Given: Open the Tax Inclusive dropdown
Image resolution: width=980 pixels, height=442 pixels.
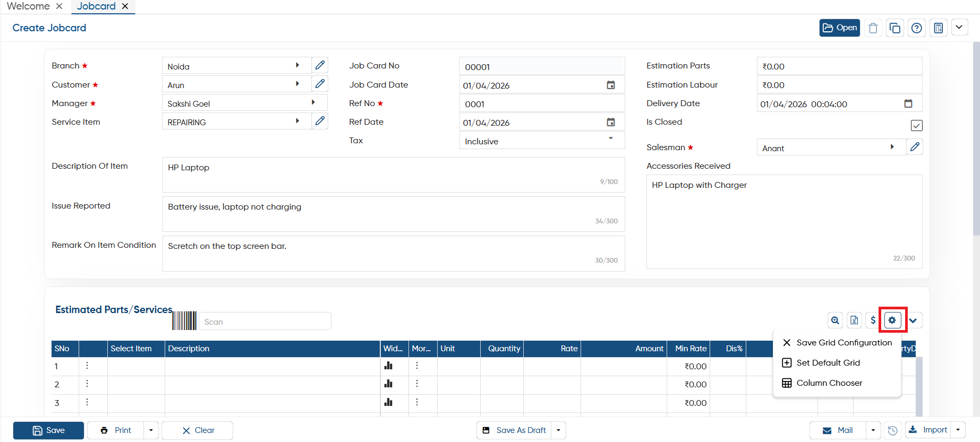Looking at the screenshot, I should tap(542, 141).
